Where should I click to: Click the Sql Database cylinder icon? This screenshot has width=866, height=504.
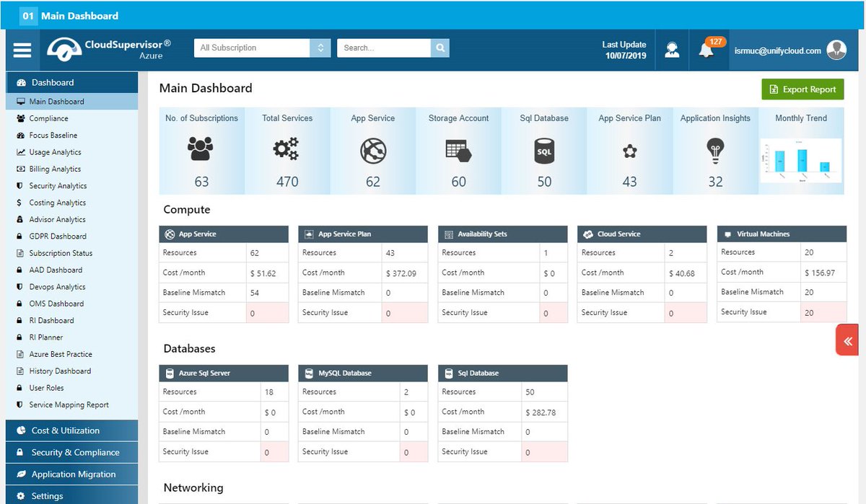(x=544, y=151)
